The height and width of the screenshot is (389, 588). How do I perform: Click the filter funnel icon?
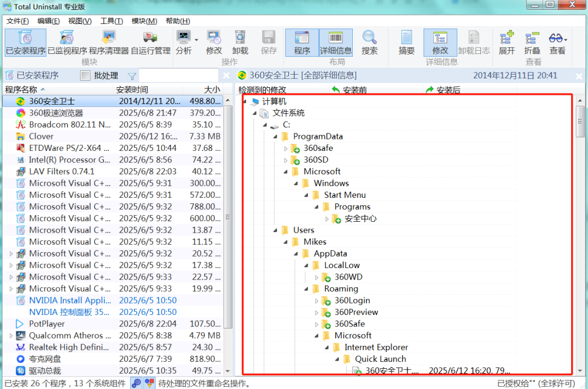tap(132, 76)
